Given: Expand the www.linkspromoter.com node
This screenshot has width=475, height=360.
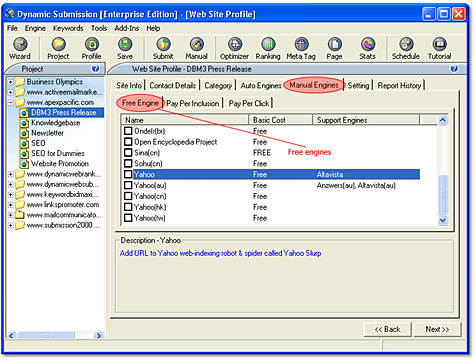Looking at the screenshot, I should (x=11, y=205).
